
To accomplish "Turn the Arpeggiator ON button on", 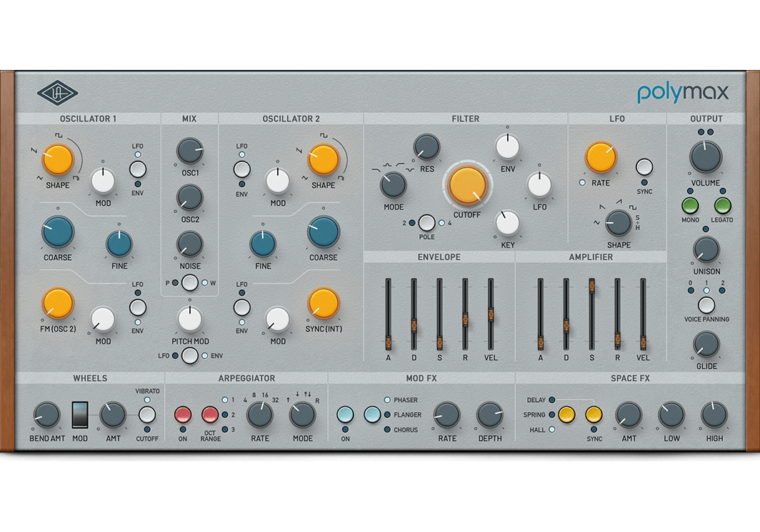I will click(183, 415).
